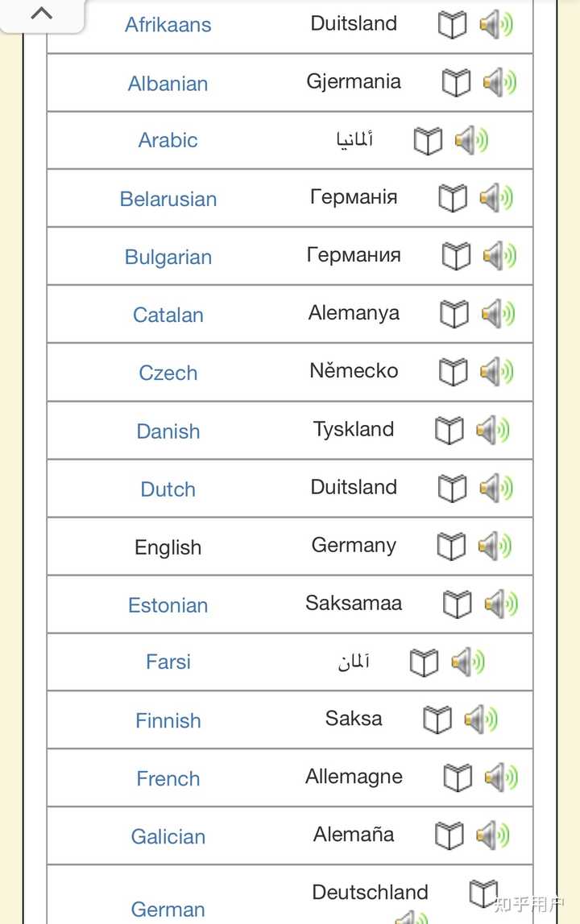The width and height of the screenshot is (580, 924).
Task: Open book icon for French "Allemagne"
Action: point(455,777)
